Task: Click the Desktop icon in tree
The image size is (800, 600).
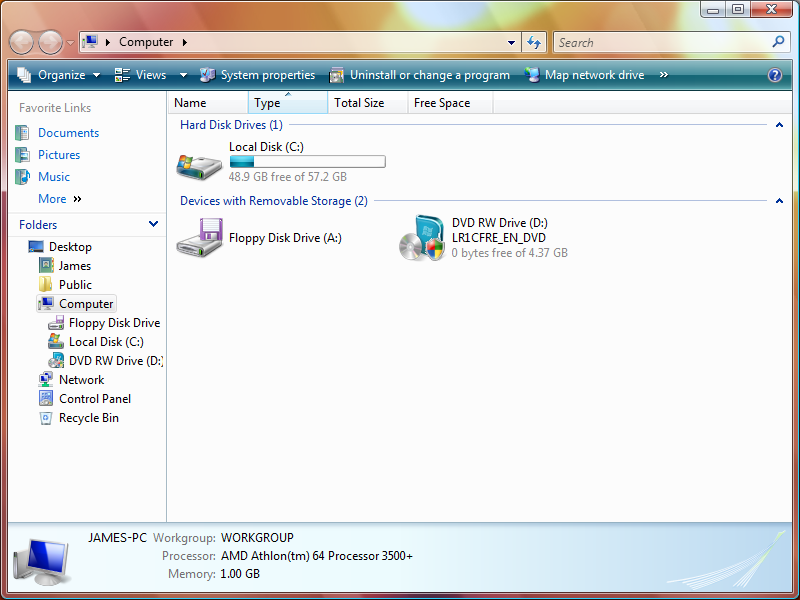Action: point(36,246)
